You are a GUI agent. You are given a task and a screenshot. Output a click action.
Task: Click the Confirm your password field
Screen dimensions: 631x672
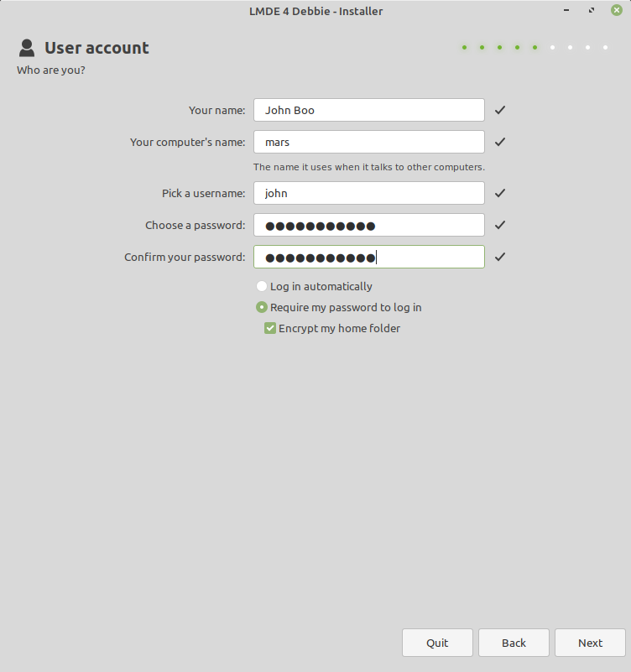coord(368,257)
